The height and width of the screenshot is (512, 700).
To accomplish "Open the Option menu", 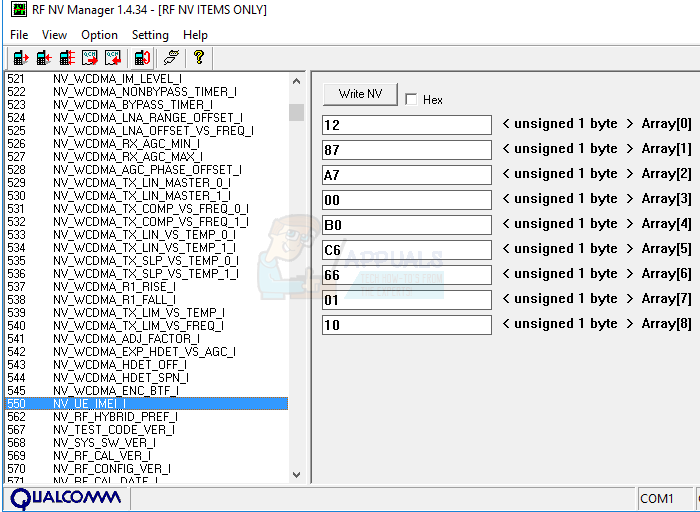I will 100,35.
